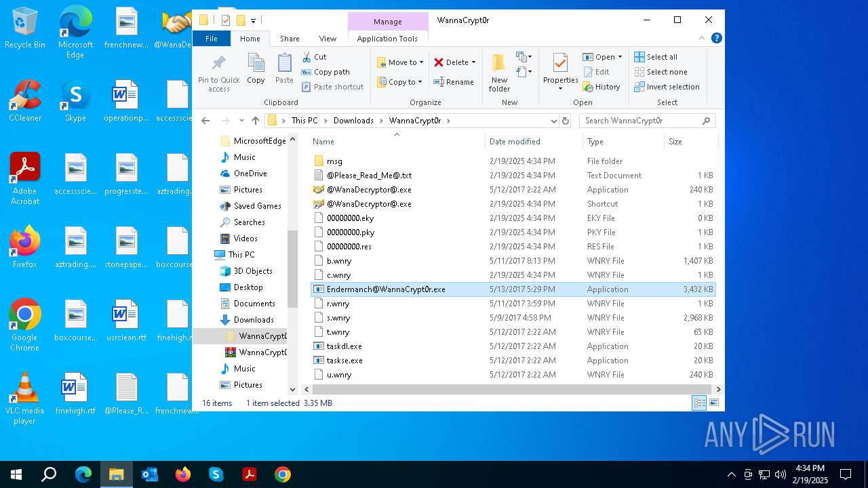
Task: Click Select all in ribbon
Action: tap(656, 57)
